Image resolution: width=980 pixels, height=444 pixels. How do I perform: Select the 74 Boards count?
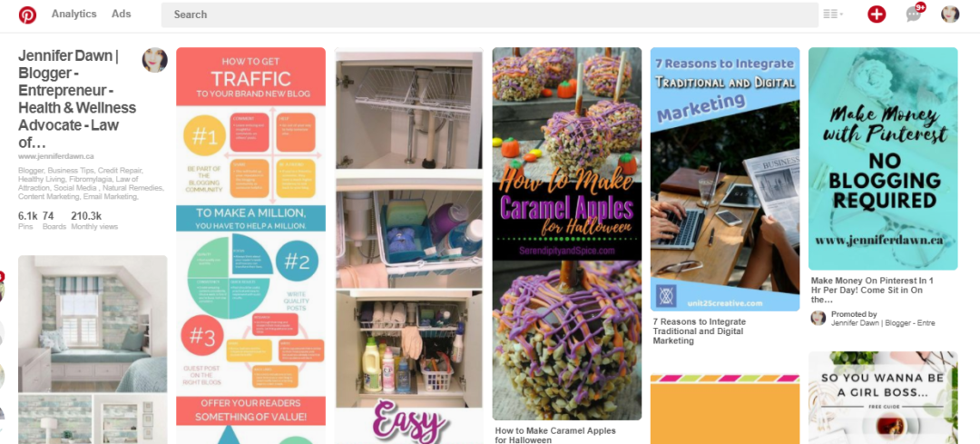54,220
